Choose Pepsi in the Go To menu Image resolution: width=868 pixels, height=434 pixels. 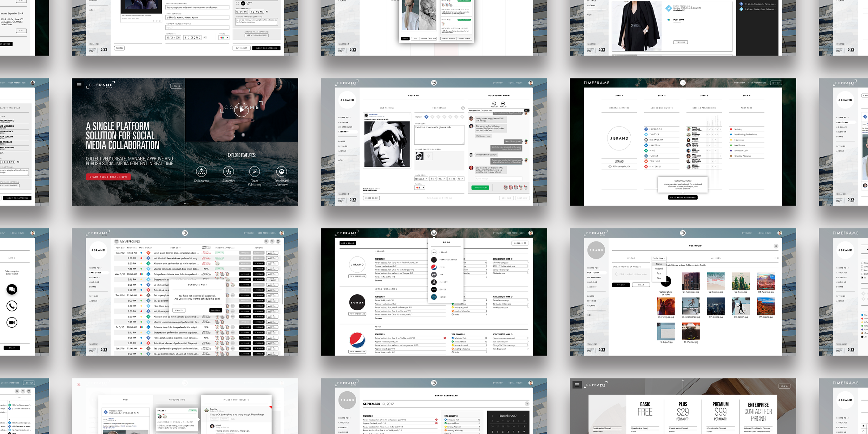pyautogui.click(x=438, y=267)
